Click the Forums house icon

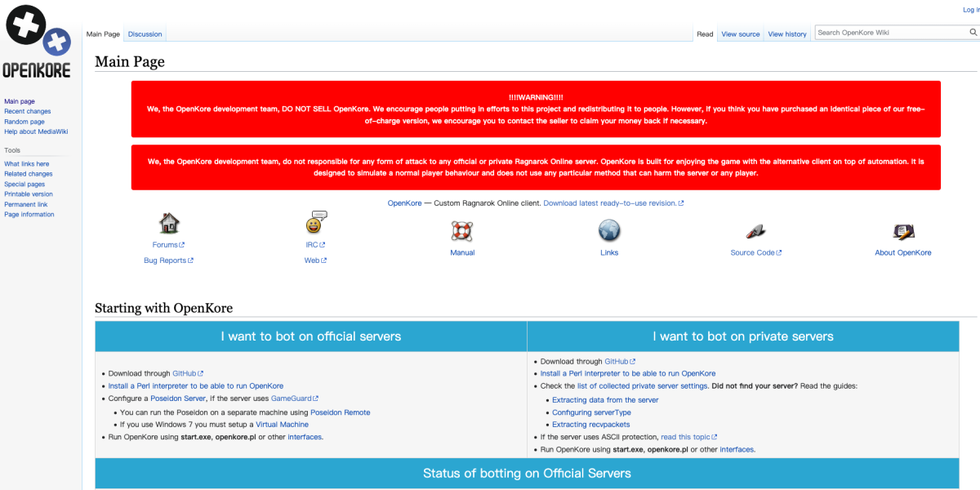(x=168, y=223)
